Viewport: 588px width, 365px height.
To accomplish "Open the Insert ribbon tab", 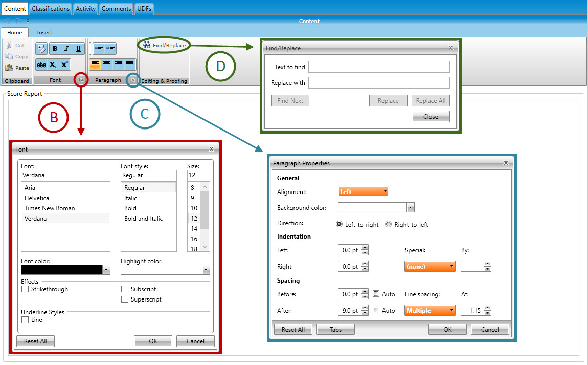I will pos(44,32).
